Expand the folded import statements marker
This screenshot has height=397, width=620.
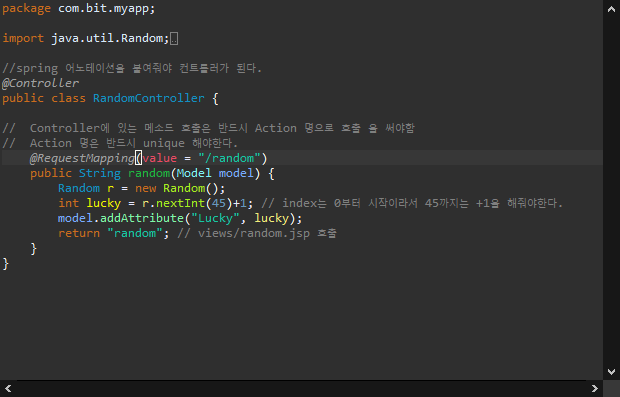click(x=174, y=39)
